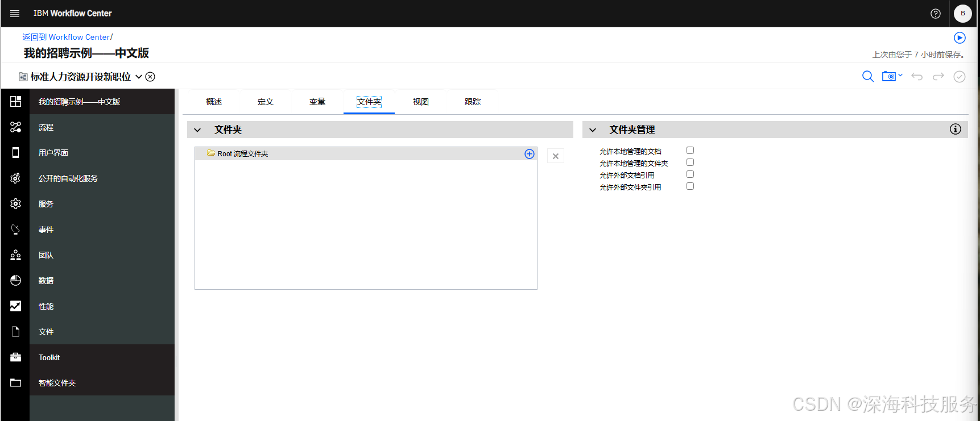The height and width of the screenshot is (421, 980).
Task: Click the validation checkmark circle icon
Action: (x=960, y=77)
